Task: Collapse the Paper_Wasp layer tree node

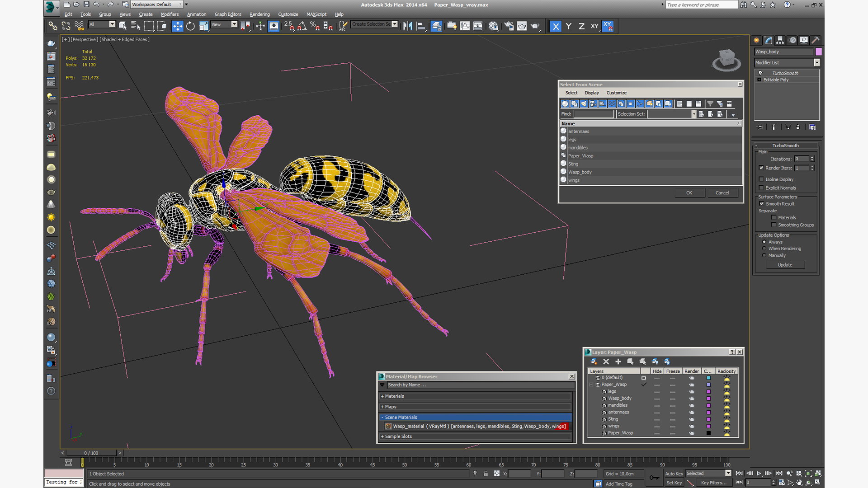Action: pos(591,385)
